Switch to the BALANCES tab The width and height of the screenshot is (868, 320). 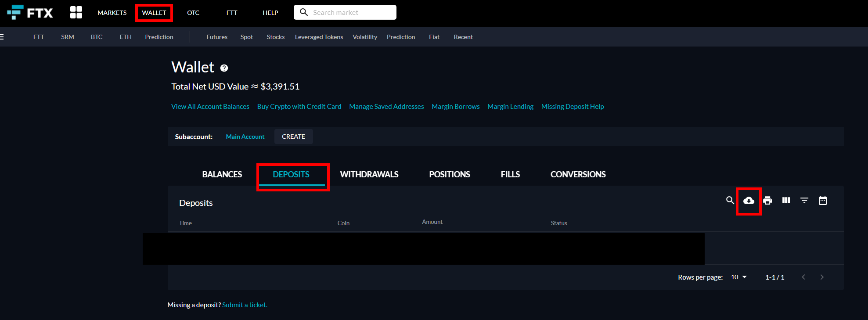coord(222,174)
